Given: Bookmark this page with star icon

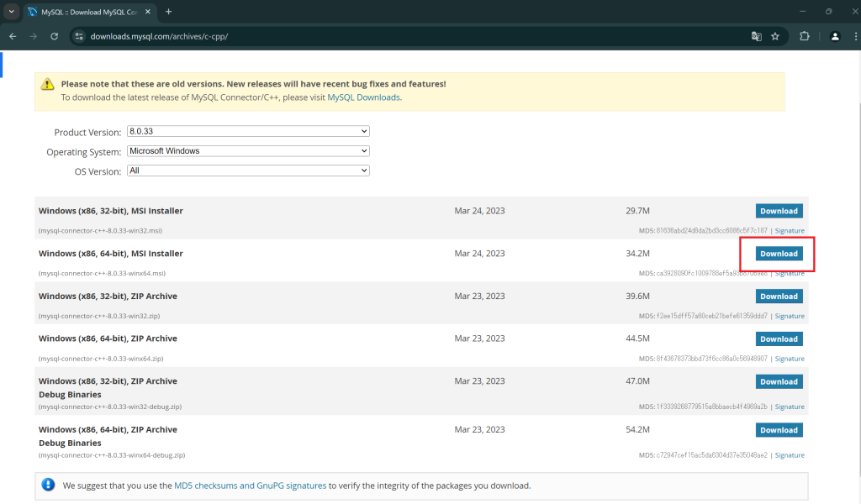Looking at the screenshot, I should pyautogui.click(x=775, y=36).
